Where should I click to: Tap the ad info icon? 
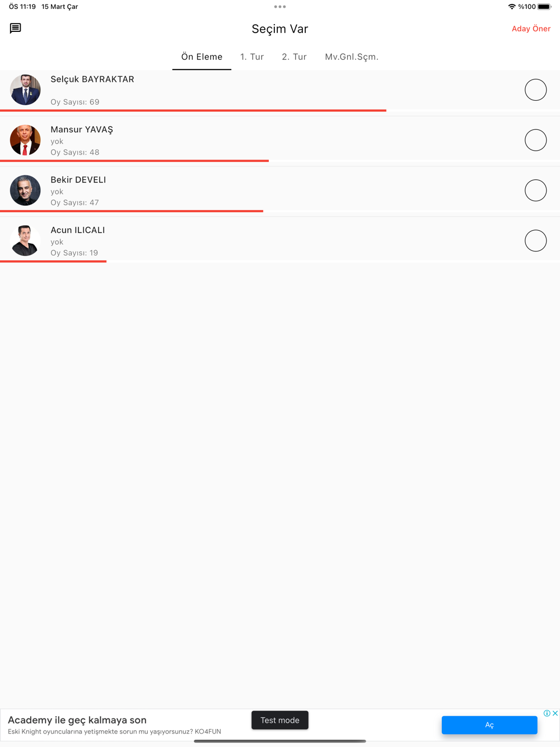tap(547, 713)
